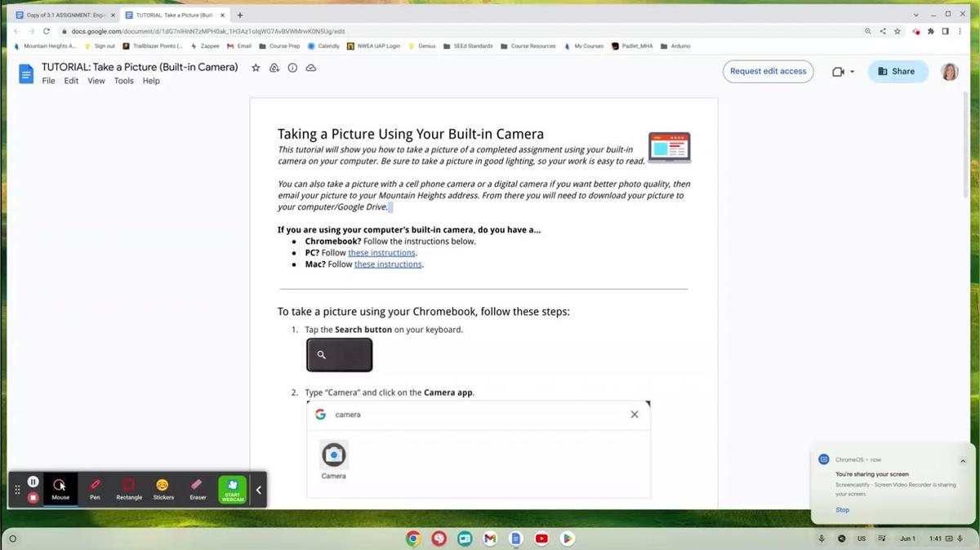This screenshot has height=550, width=980.
Task: Open the Chrome three-dot menu
Action: click(x=960, y=31)
